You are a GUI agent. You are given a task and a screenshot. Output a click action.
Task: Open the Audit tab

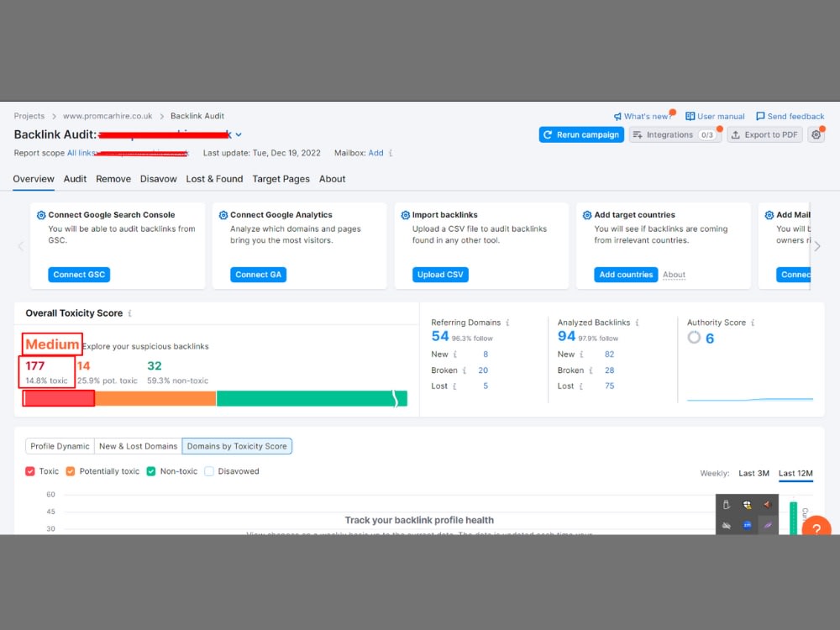pos(75,179)
